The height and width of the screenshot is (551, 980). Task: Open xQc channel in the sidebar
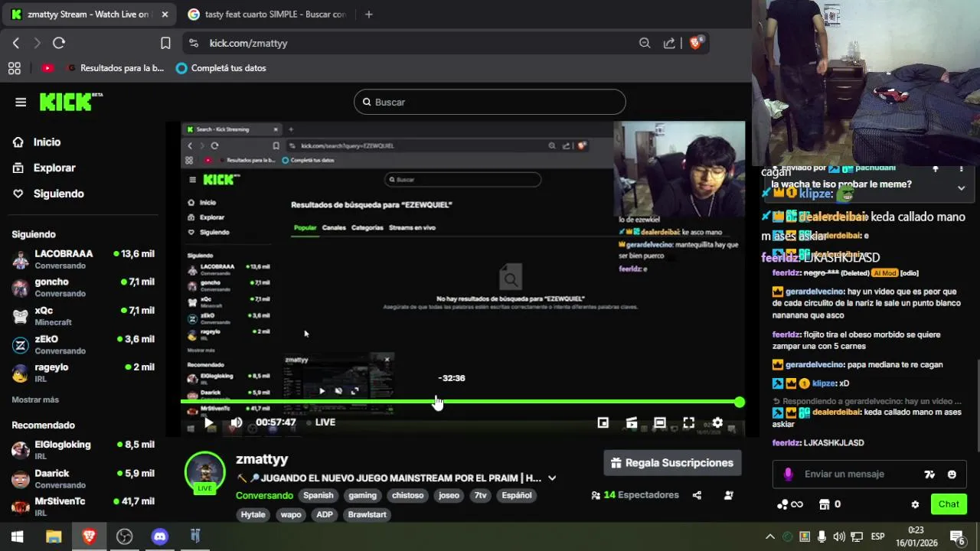tap(83, 316)
